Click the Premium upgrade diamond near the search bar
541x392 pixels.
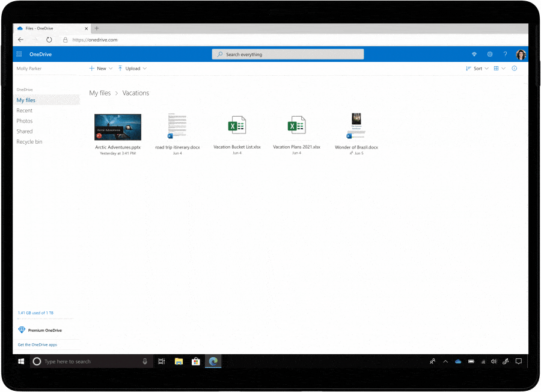(x=474, y=54)
